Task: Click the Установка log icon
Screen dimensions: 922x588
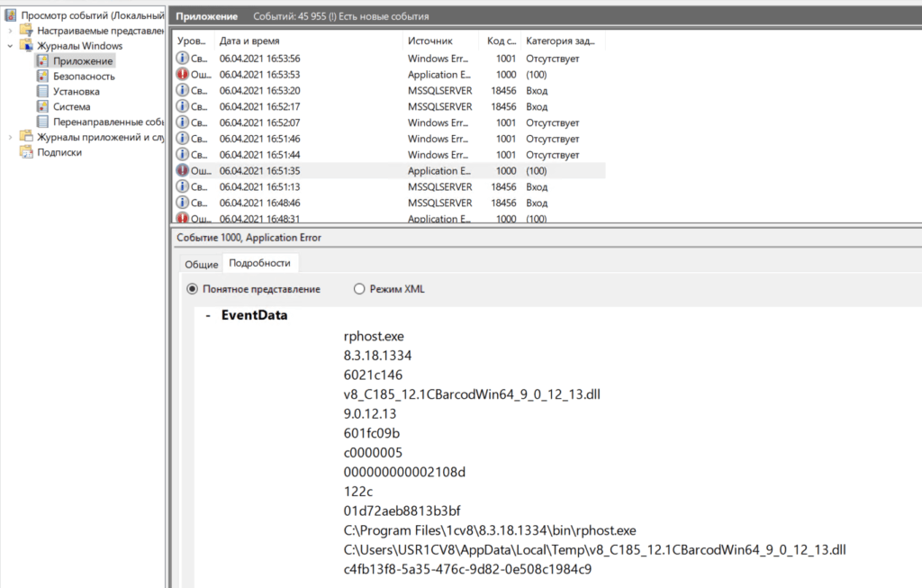Action: point(42,92)
